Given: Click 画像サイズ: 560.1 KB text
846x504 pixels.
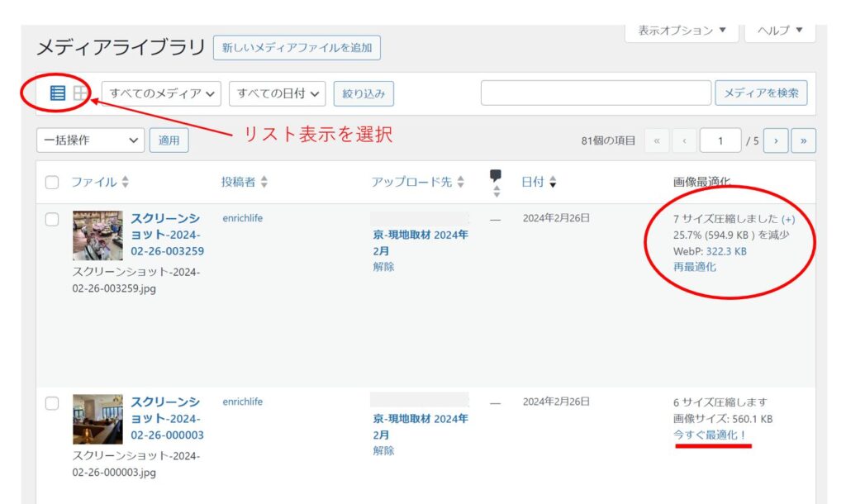Looking at the screenshot, I should (x=723, y=419).
